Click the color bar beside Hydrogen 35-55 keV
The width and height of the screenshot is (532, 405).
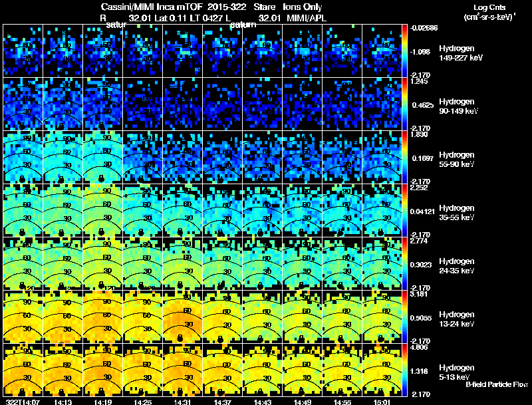404,210
